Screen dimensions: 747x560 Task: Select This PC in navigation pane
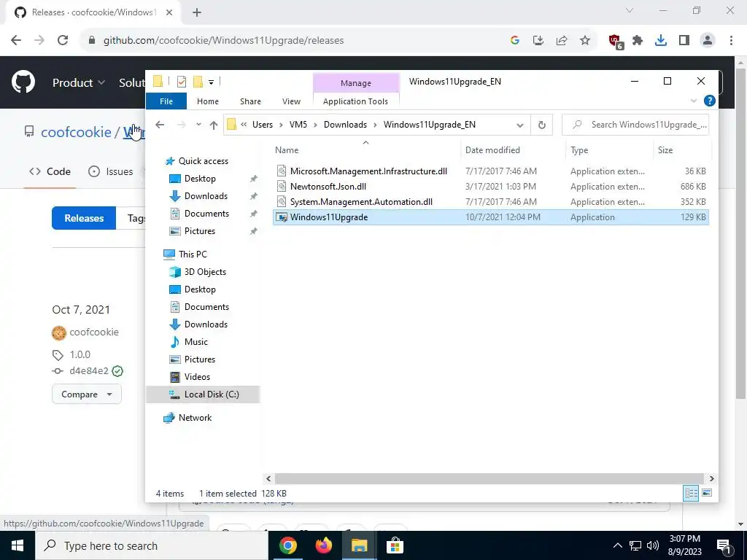193,254
